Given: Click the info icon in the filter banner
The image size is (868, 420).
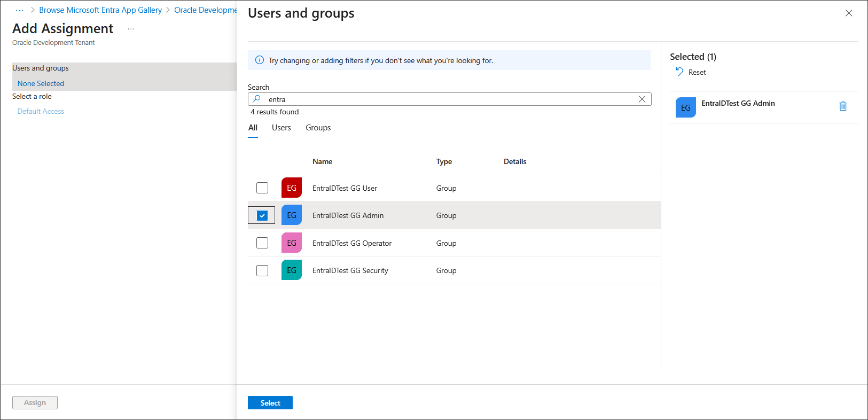Looking at the screenshot, I should [x=260, y=60].
